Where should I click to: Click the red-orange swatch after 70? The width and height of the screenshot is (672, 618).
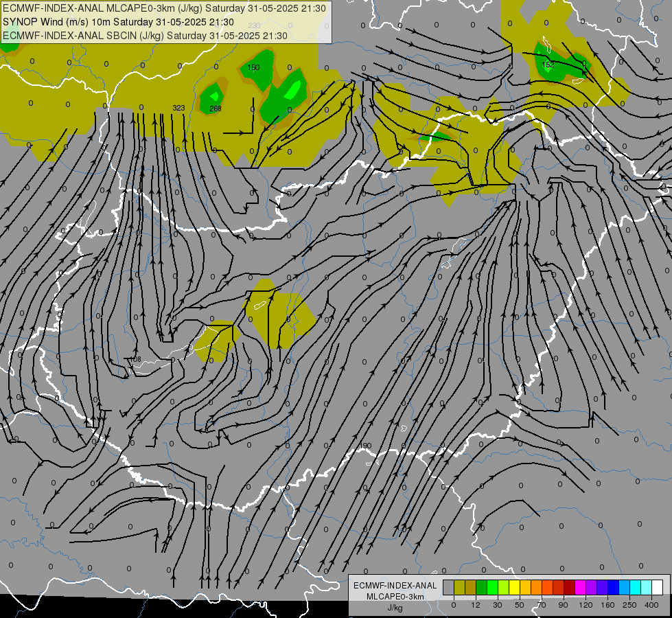[x=548, y=587]
